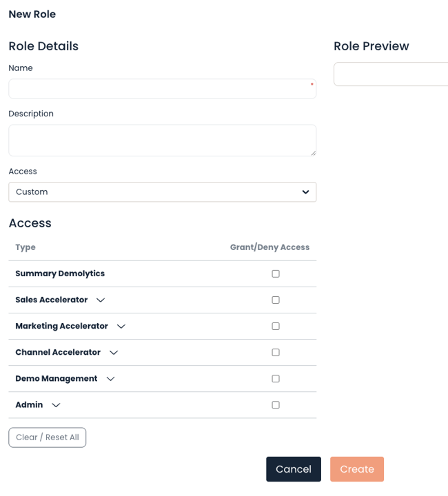448x496 pixels.
Task: Expand the Marketing Accelerator chevron
Action: tap(121, 326)
